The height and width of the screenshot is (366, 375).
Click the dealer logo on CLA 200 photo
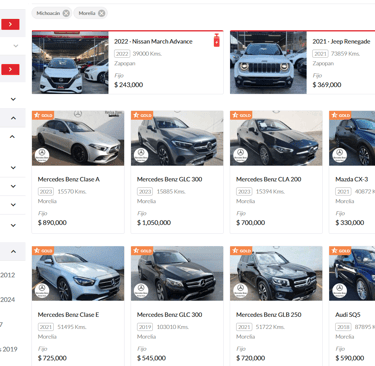(240, 155)
